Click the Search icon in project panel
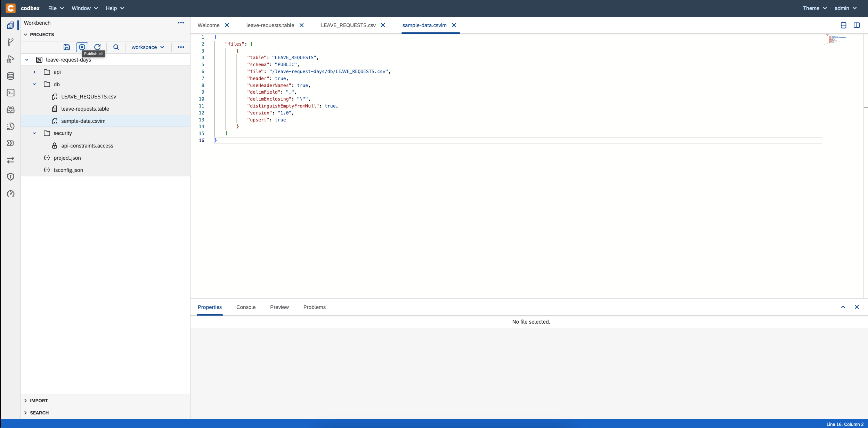 [x=116, y=47]
